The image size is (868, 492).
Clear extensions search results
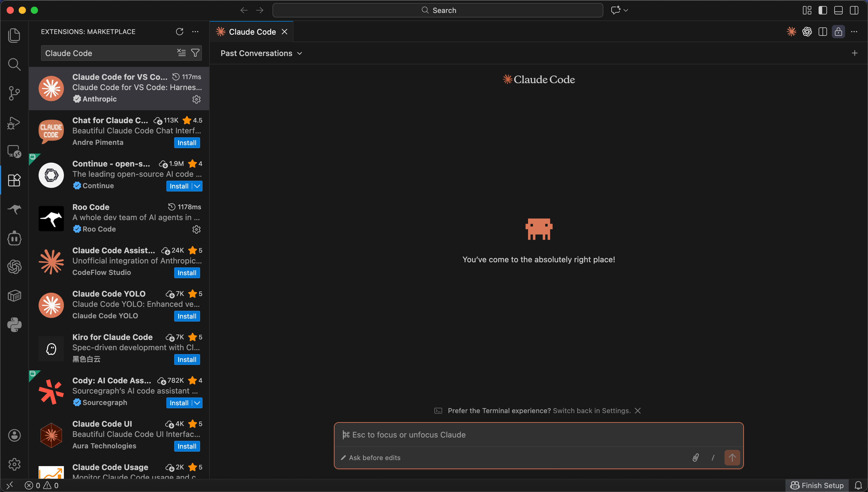click(x=181, y=53)
